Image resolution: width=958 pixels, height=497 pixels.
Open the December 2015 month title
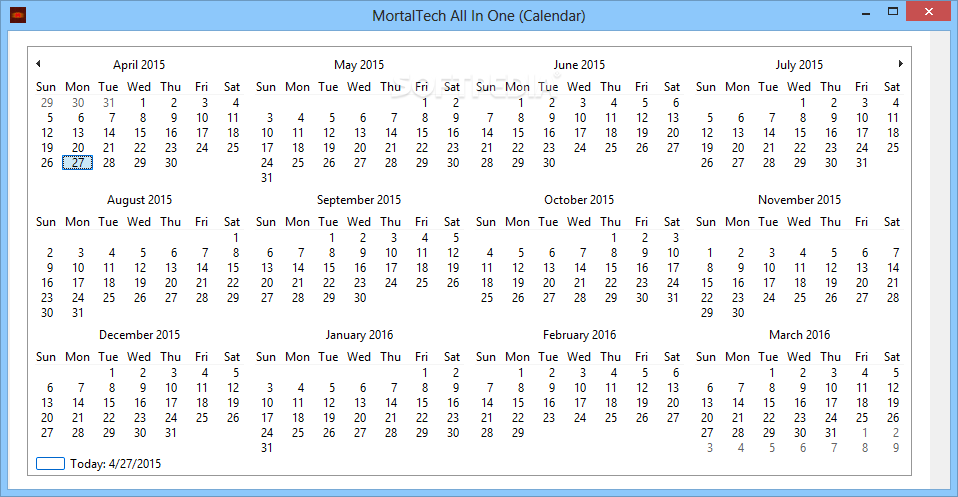[139, 335]
